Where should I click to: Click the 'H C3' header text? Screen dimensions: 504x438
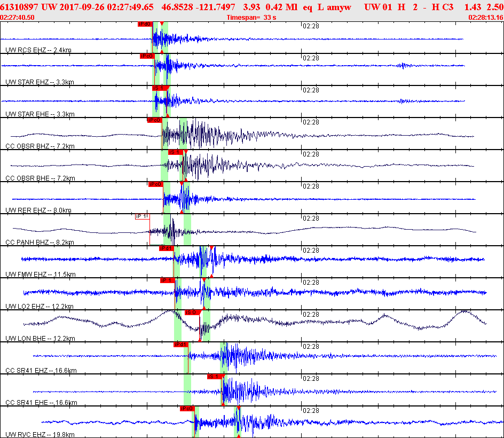442,7
